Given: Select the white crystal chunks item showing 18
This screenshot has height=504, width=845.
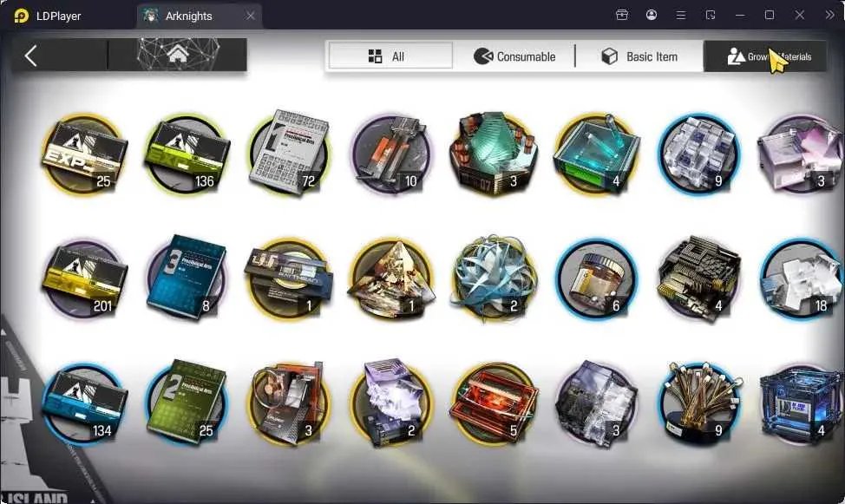Looking at the screenshot, I should pyautogui.click(x=802, y=279).
